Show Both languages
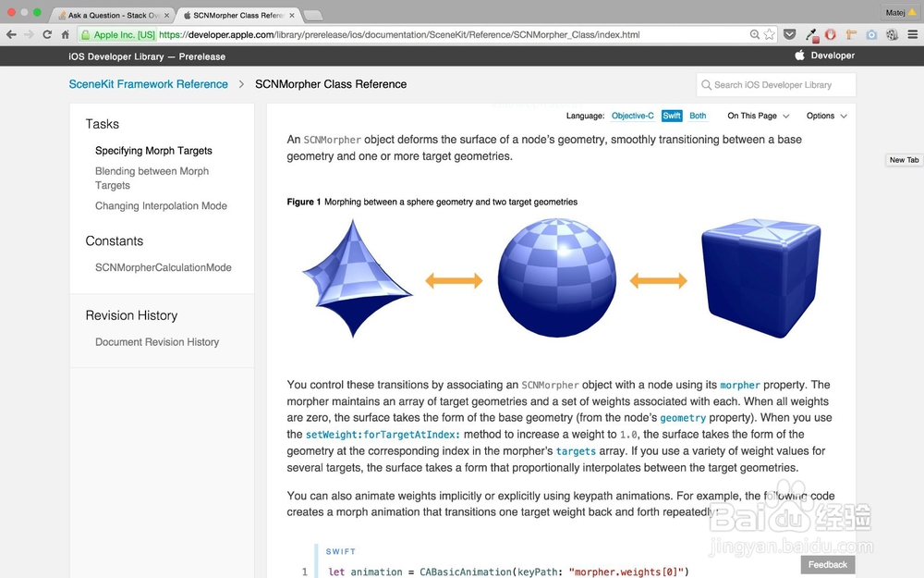Image resolution: width=924 pixels, height=578 pixels. (x=698, y=116)
